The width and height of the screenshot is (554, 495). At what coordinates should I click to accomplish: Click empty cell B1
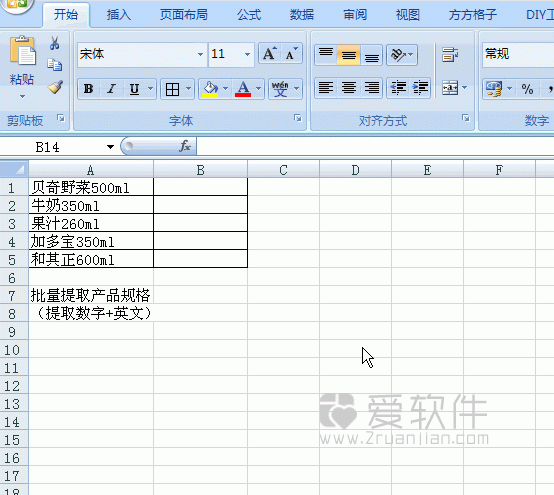click(x=200, y=187)
